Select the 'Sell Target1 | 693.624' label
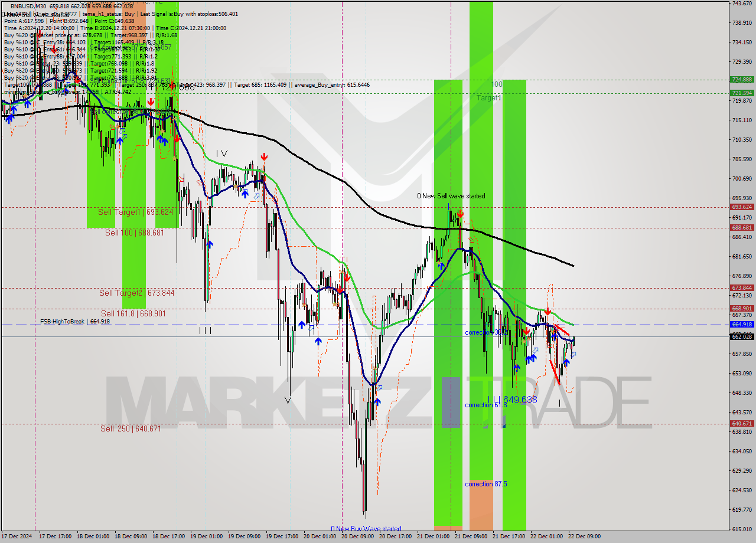 (x=135, y=212)
